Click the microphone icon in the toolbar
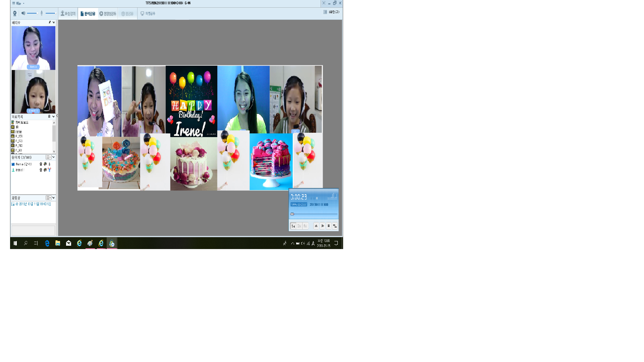The height and width of the screenshot is (362, 644). pos(42,13)
